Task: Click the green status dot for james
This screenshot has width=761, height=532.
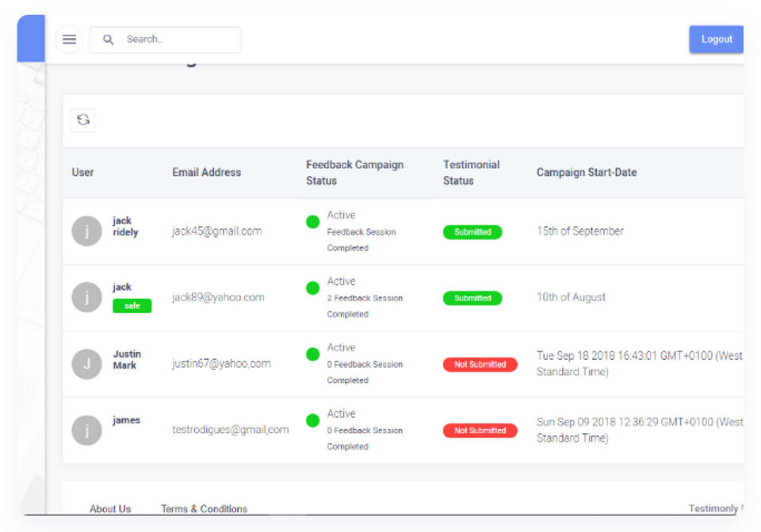Action: pos(313,420)
